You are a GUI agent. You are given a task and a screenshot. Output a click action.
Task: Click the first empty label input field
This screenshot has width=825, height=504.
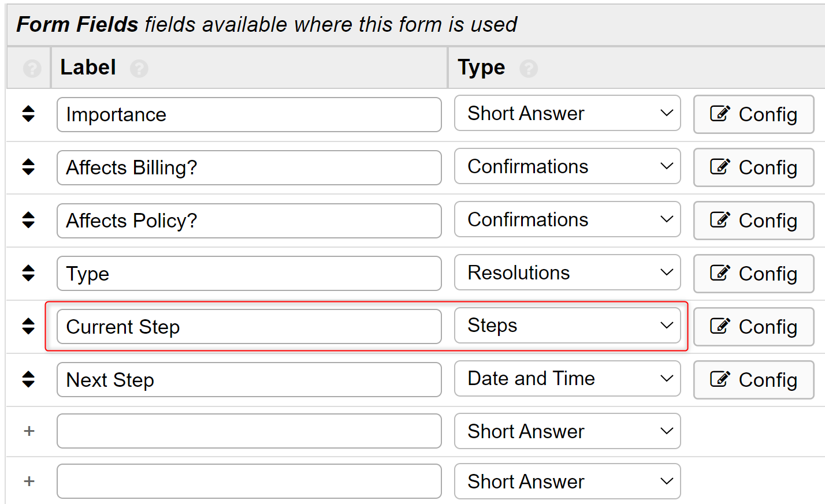click(x=249, y=431)
